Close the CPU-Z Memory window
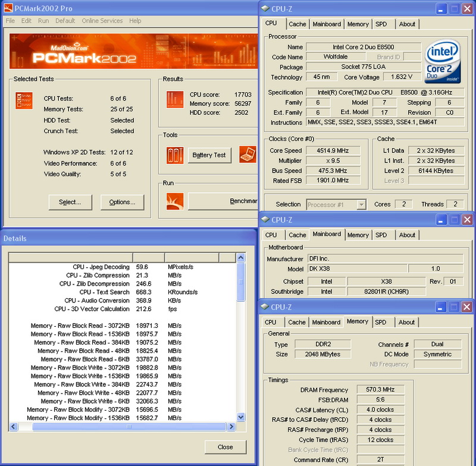Viewport: 476px width, 466px height. 466,307
